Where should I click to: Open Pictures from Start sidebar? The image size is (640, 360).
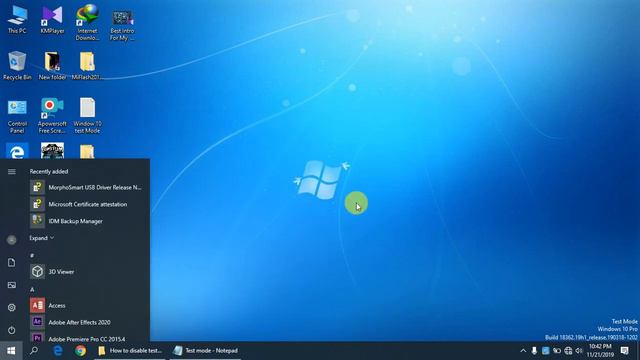12,285
